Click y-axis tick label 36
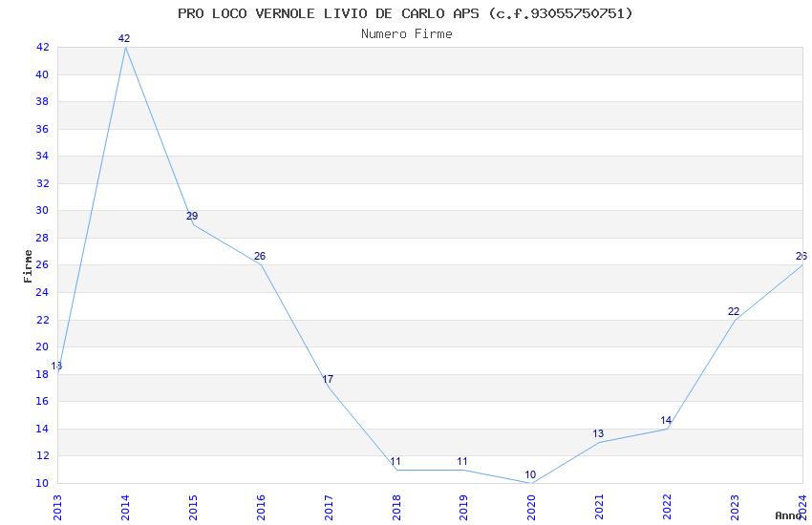 pyautogui.click(x=42, y=129)
